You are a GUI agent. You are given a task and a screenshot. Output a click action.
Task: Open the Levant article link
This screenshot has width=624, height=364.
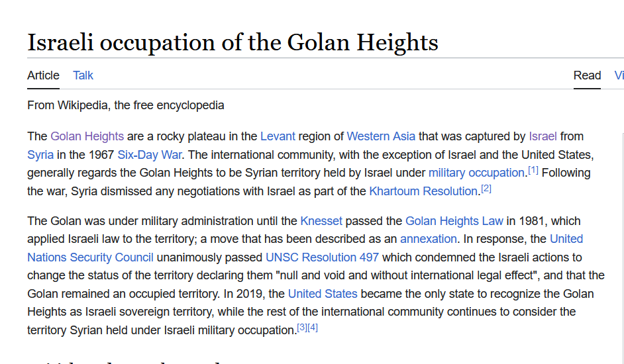tap(278, 136)
